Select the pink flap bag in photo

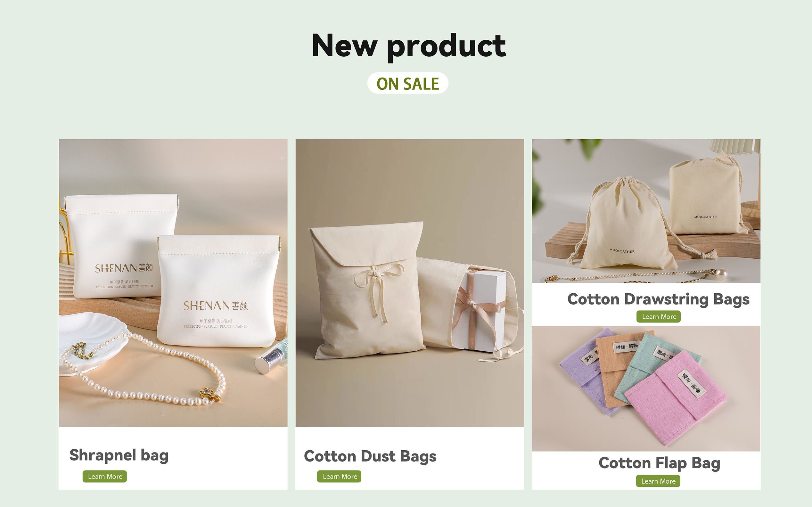(x=676, y=398)
